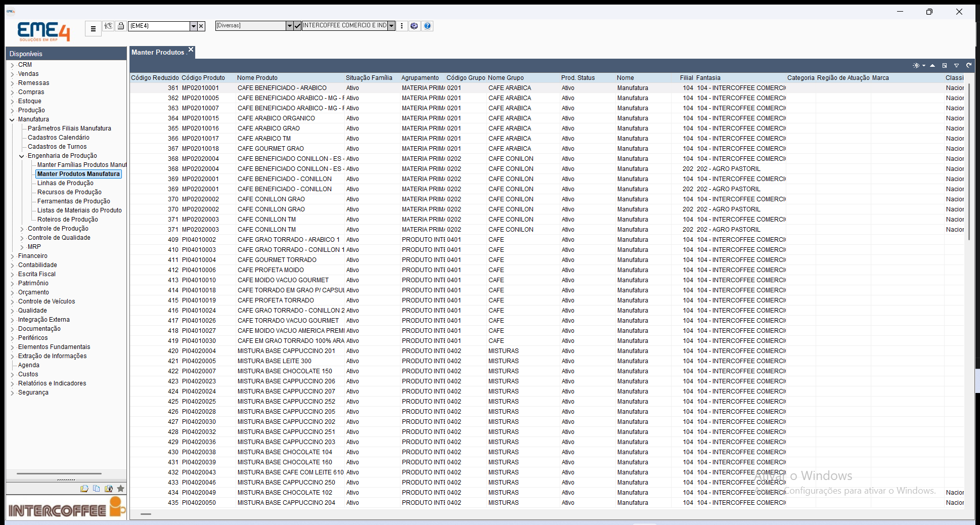The height and width of the screenshot is (525, 980).
Task: Open Linhas de Produção in the tree
Action: point(65,183)
